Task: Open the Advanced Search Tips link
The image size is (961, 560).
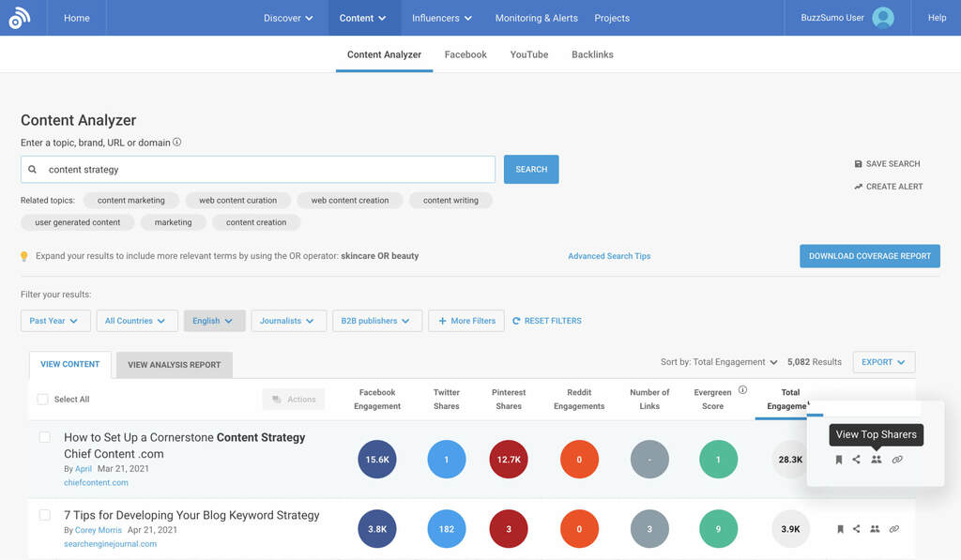Action: click(x=609, y=256)
